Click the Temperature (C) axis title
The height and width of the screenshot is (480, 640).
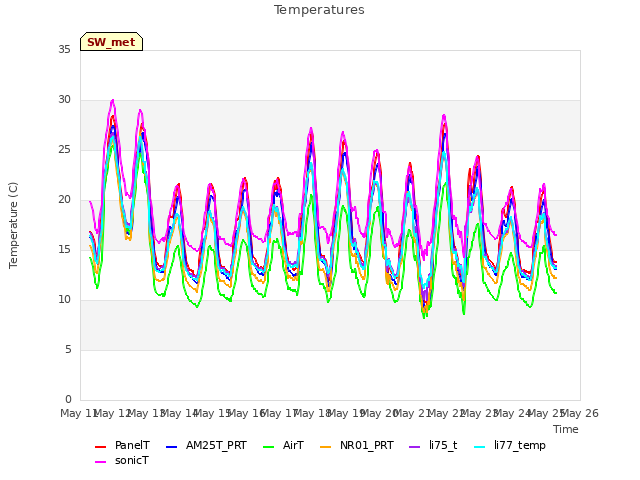click(x=13, y=225)
